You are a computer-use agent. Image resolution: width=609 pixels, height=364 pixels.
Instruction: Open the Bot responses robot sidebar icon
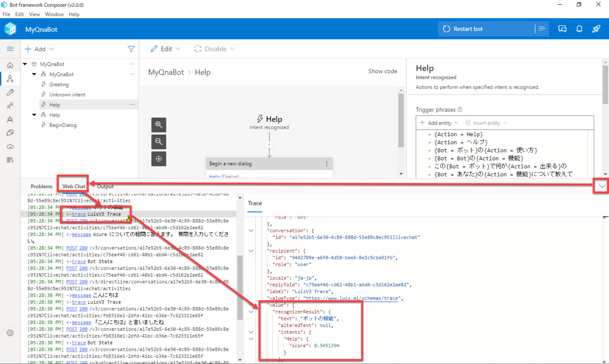point(10,119)
